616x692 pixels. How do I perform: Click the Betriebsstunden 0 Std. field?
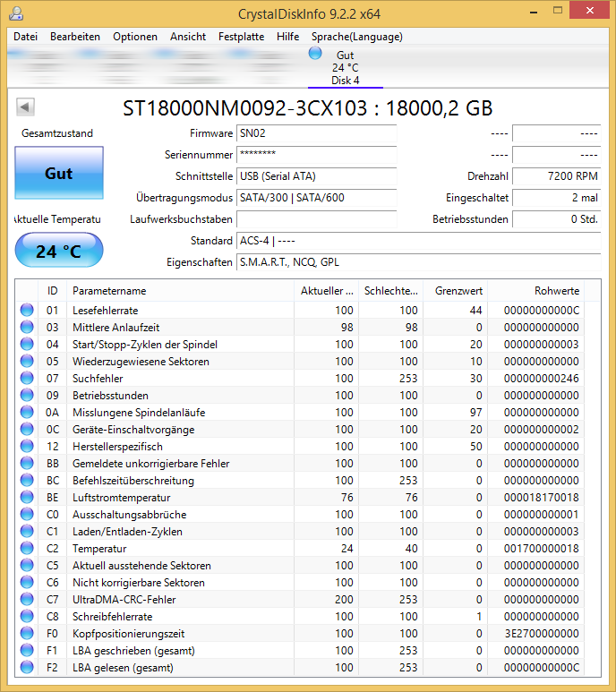click(556, 219)
